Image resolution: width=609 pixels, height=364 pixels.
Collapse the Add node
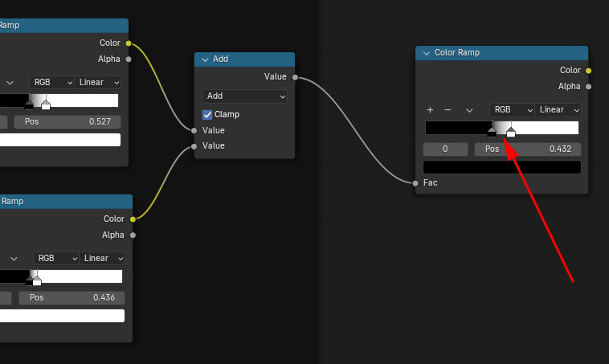205,59
